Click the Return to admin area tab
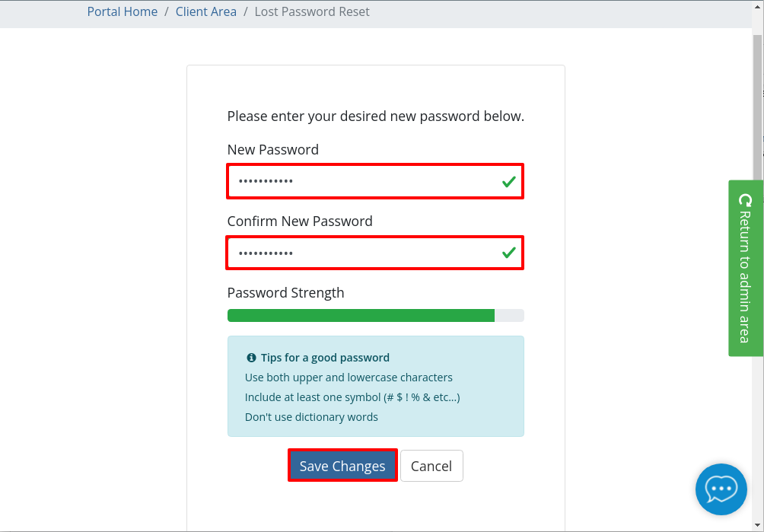 746,268
